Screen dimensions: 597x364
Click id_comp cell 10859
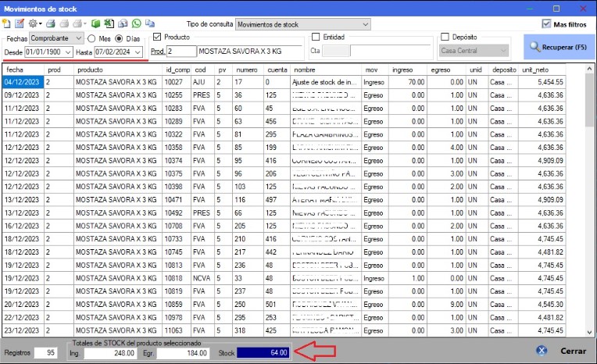coord(177,304)
